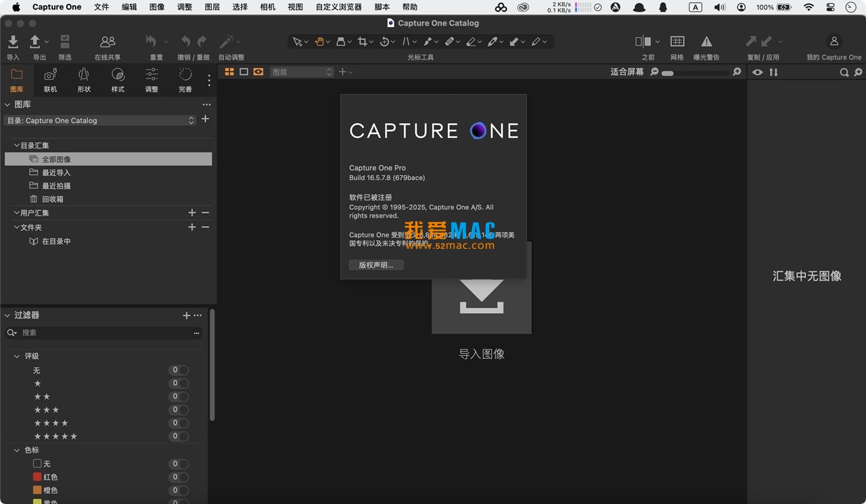The height and width of the screenshot is (504, 866).
Task: Click the 自动调整 magic wand icon
Action: tap(227, 42)
